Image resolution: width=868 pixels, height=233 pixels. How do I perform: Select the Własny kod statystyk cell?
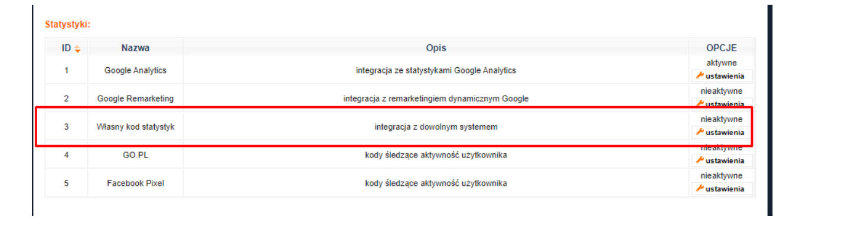[135, 127]
